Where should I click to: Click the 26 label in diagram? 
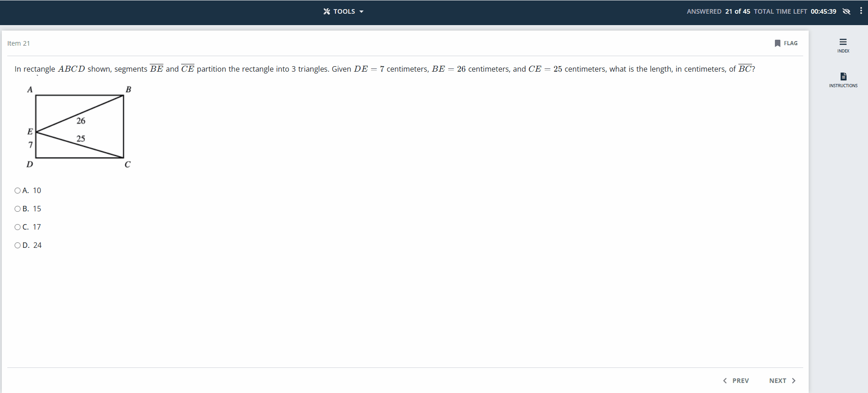coord(81,121)
